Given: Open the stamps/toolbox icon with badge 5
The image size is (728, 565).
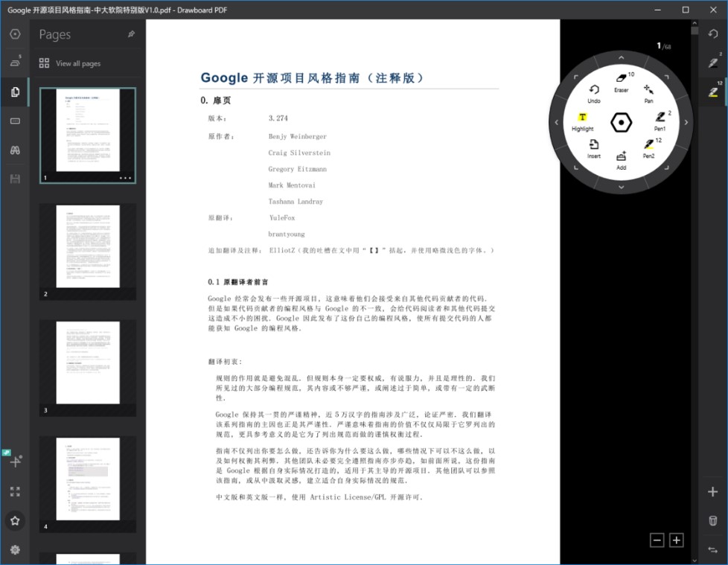Looking at the screenshot, I should (x=16, y=61).
